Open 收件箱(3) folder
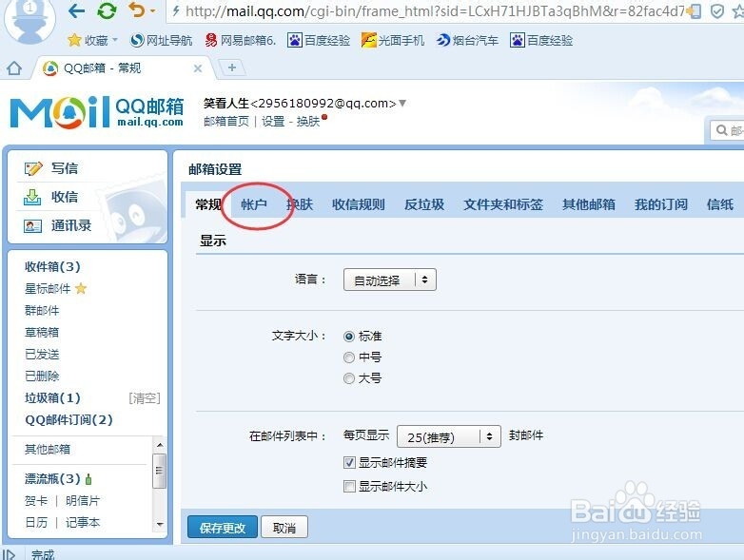 tap(52, 266)
